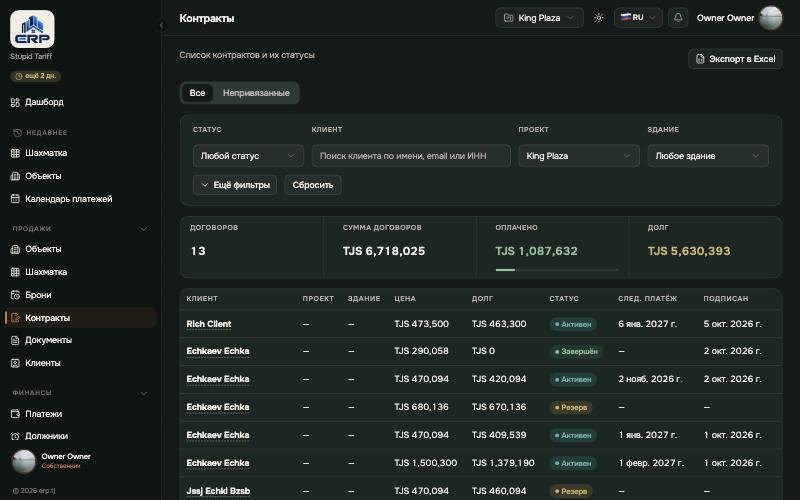Click the Объекты icon under Недавнее
Image resolution: width=800 pixels, height=500 pixels.
[15, 176]
